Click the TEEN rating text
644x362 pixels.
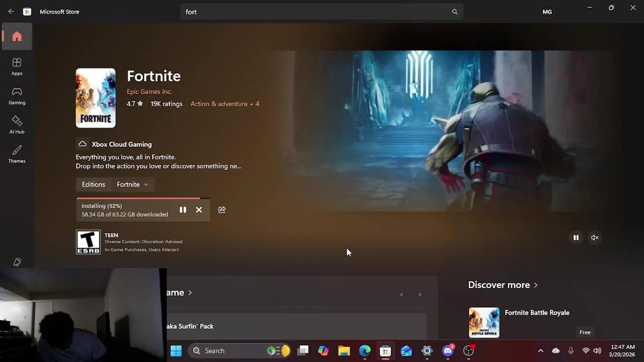(x=111, y=235)
